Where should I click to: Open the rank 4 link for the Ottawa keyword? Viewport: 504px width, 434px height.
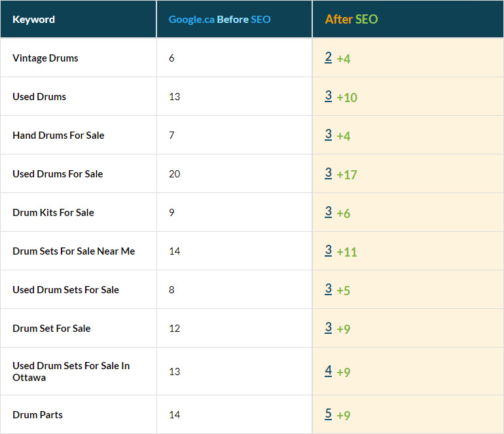pos(328,371)
